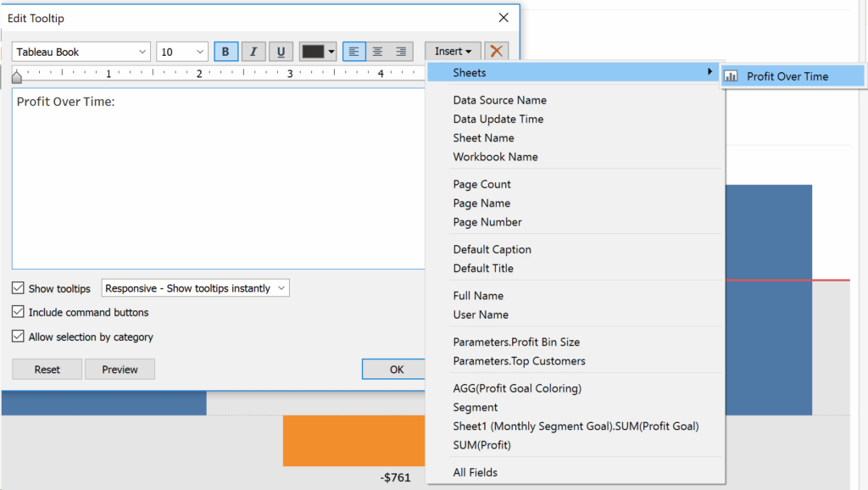Open the font family dropdown showing Tableau Book

point(81,51)
